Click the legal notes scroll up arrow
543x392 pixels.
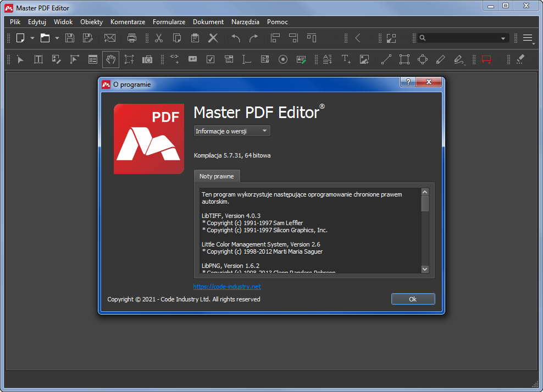[425, 192]
